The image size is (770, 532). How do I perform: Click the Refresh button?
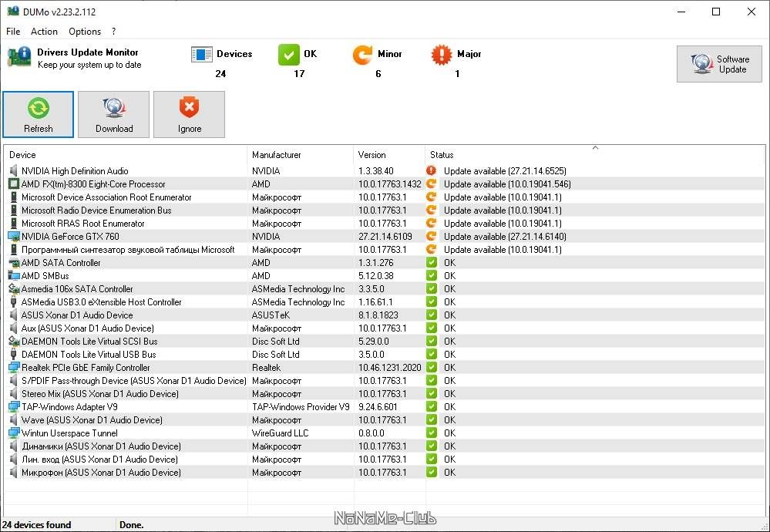coord(39,114)
